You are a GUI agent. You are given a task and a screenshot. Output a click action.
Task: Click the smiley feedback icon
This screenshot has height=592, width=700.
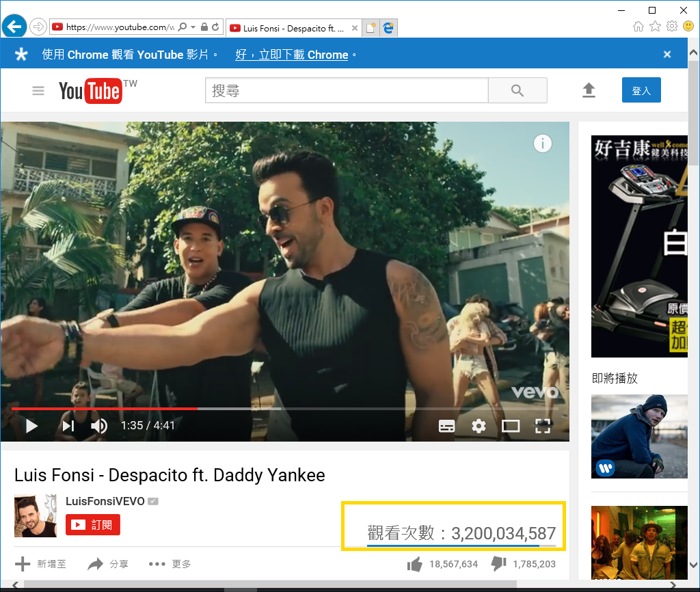[688, 27]
